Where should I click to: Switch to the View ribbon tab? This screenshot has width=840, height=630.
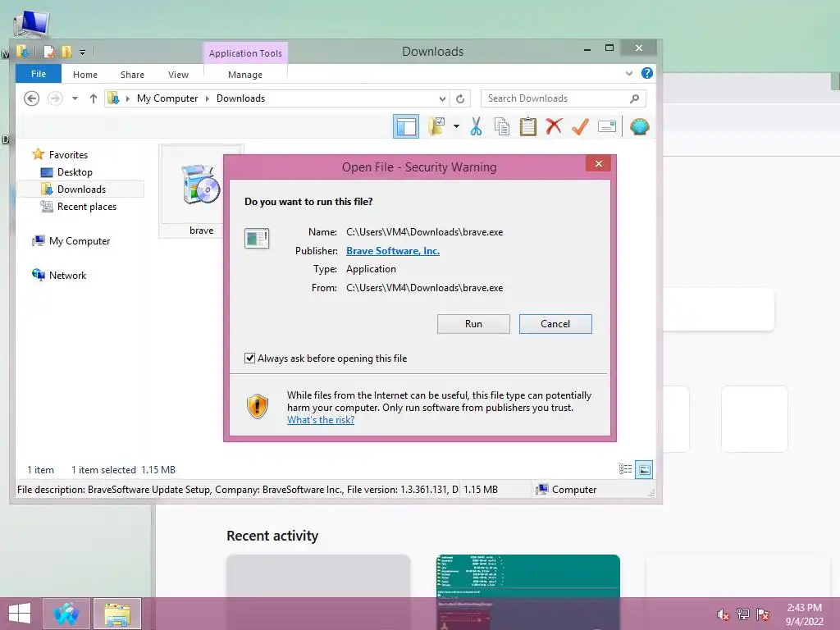click(x=178, y=75)
